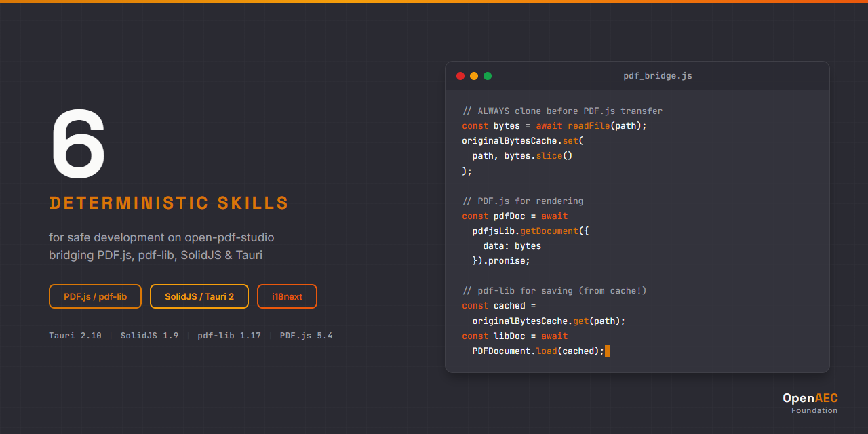Click the orange 'AEC' portion of the logo

[828, 398]
